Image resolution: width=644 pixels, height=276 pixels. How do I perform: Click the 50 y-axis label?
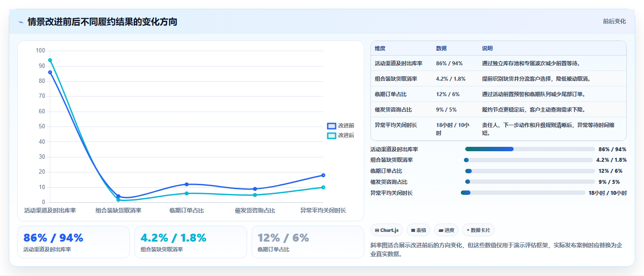pyautogui.click(x=42, y=127)
